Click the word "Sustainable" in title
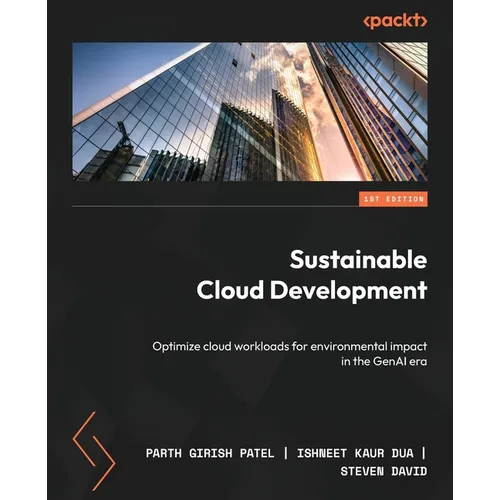Image resolution: width=500 pixels, height=500 pixels. coord(358,260)
